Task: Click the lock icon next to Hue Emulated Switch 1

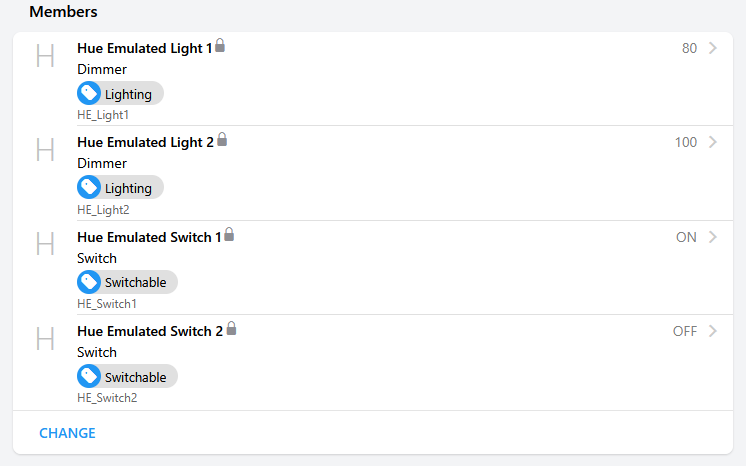Action: (229, 235)
